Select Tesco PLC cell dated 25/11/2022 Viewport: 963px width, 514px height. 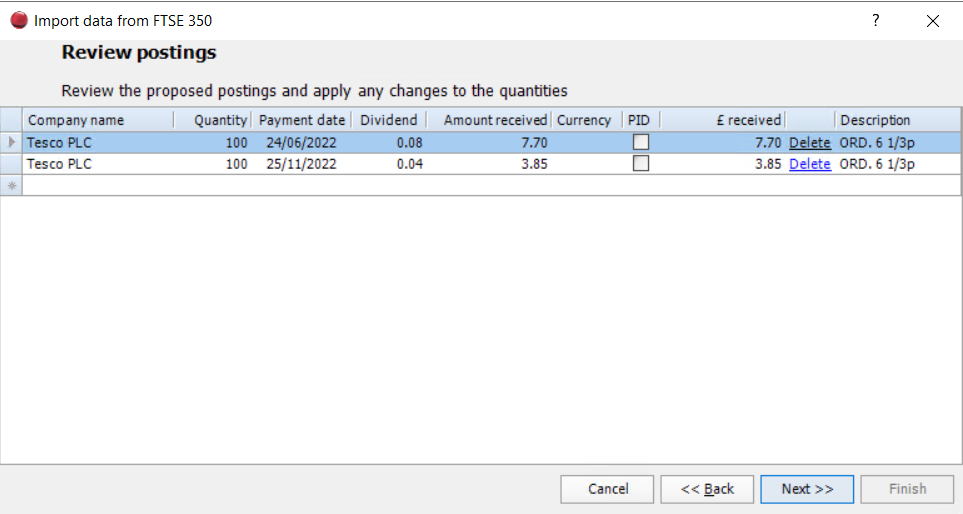pyautogui.click(x=98, y=164)
